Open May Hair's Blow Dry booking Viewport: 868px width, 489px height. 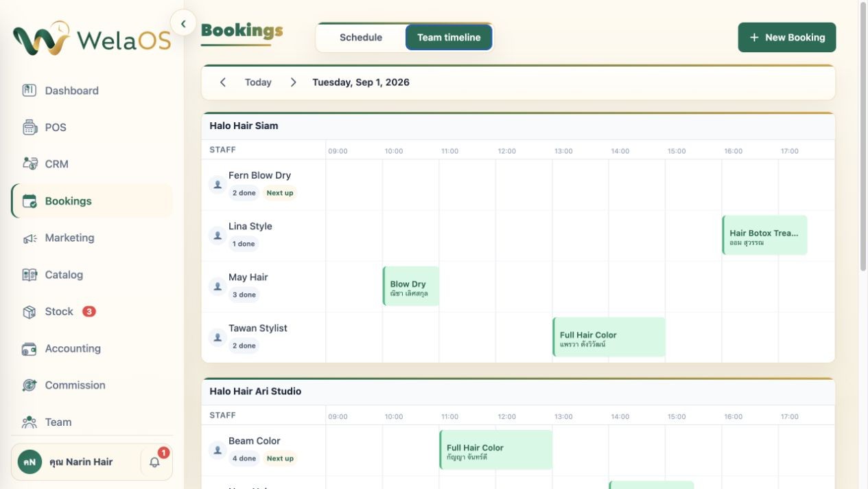point(411,286)
